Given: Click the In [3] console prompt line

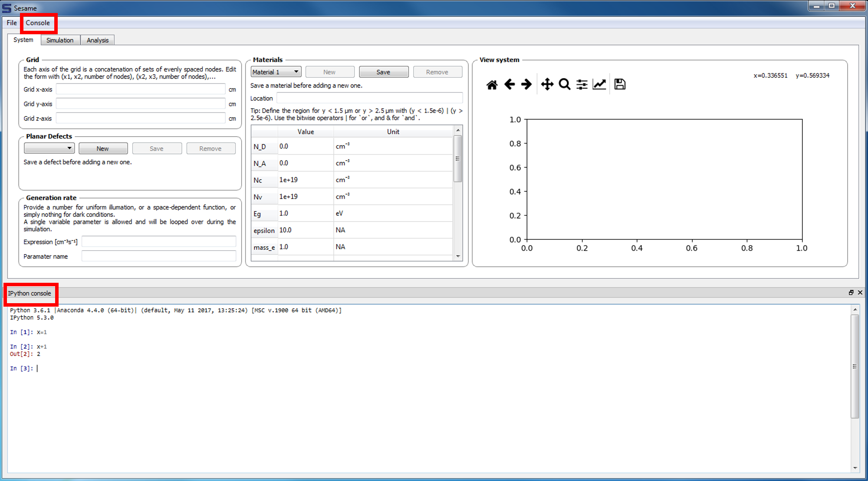Looking at the screenshot, I should tap(24, 368).
